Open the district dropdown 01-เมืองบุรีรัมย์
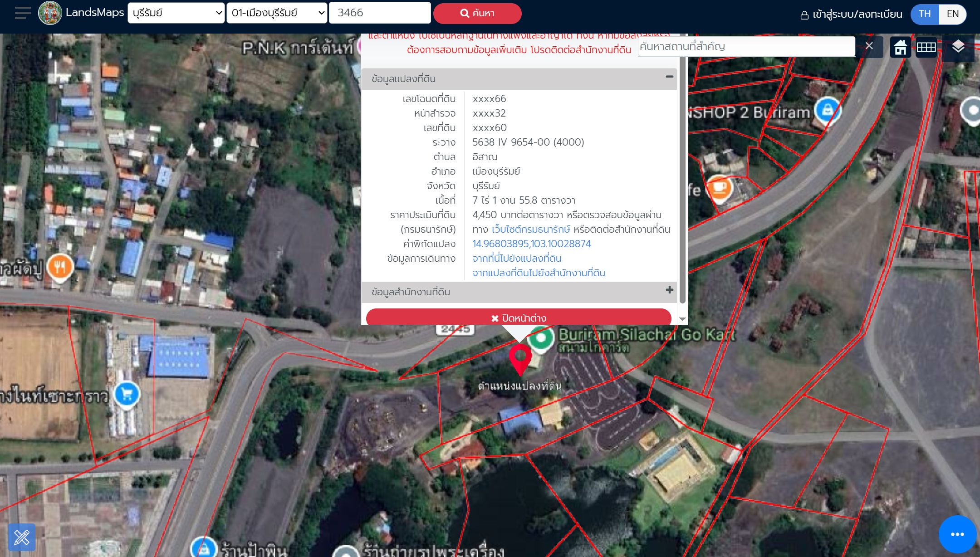The width and height of the screenshot is (980, 557). pos(277,13)
